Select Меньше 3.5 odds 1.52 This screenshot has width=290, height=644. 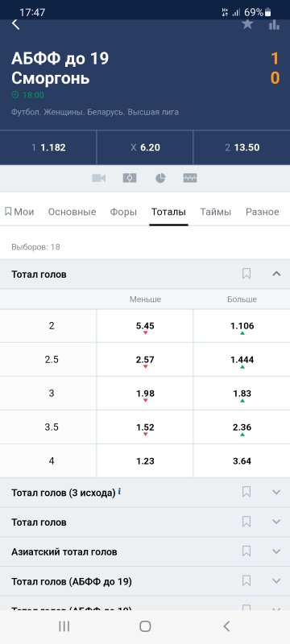tap(145, 427)
